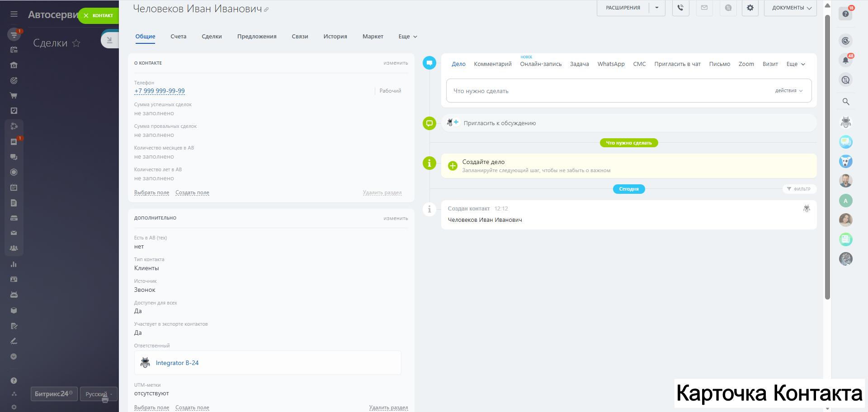868x412 pixels.
Task: Open the header chat bubble button
Action: click(x=728, y=8)
